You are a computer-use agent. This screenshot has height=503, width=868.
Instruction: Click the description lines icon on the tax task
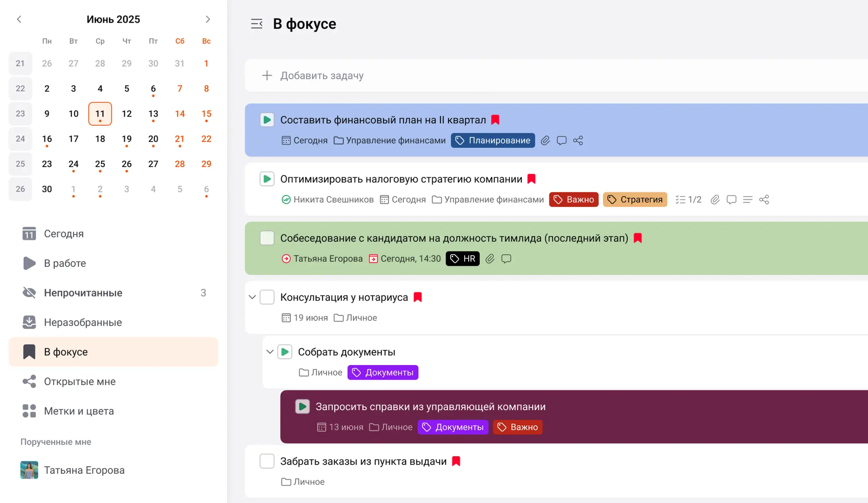pyautogui.click(x=747, y=200)
